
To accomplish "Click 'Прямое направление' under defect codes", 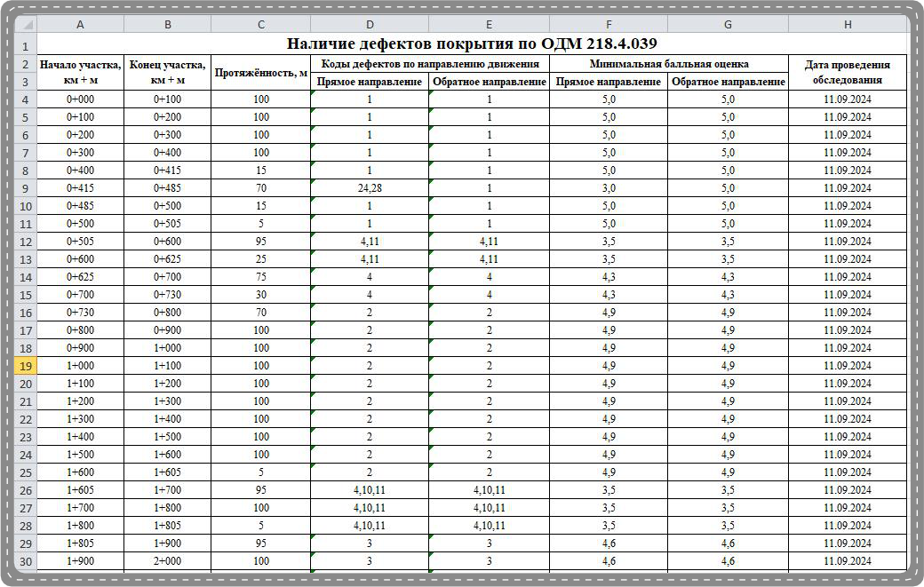I will pyautogui.click(x=370, y=81).
